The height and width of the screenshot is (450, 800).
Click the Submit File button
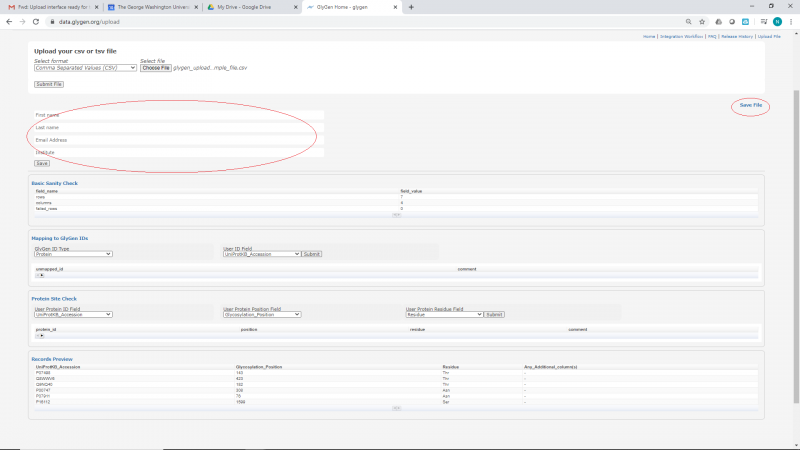[49, 84]
